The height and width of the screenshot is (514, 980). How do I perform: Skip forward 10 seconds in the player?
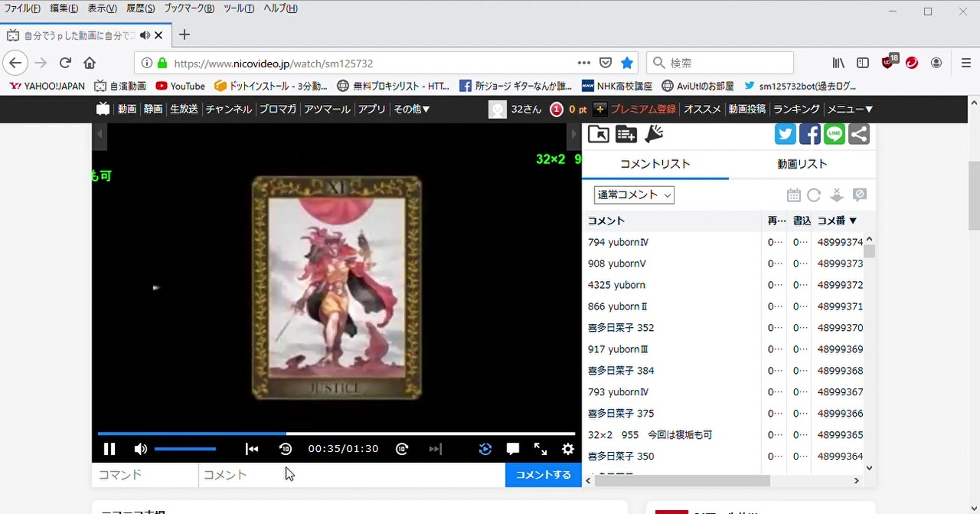[x=402, y=449]
